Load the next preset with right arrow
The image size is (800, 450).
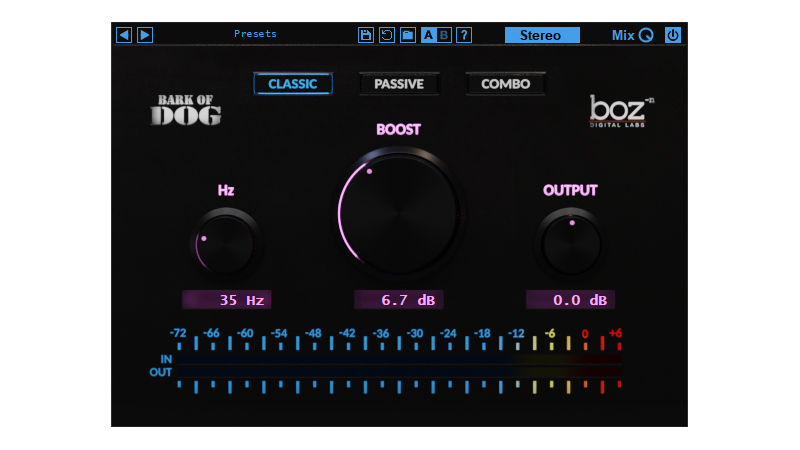tap(145, 35)
